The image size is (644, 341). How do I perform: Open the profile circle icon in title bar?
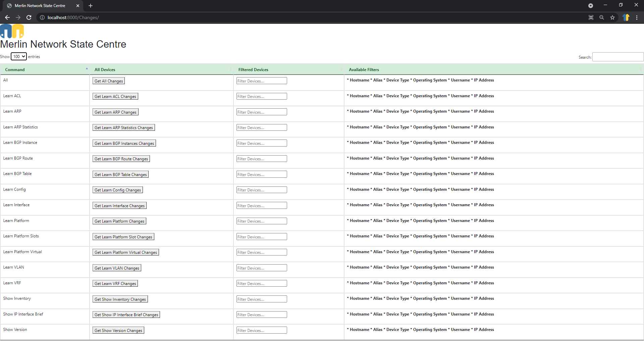click(x=591, y=6)
